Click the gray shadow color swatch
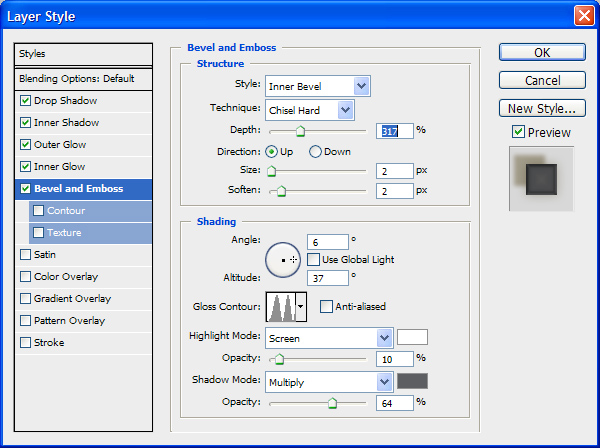This screenshot has width=600, height=448. pos(412,381)
